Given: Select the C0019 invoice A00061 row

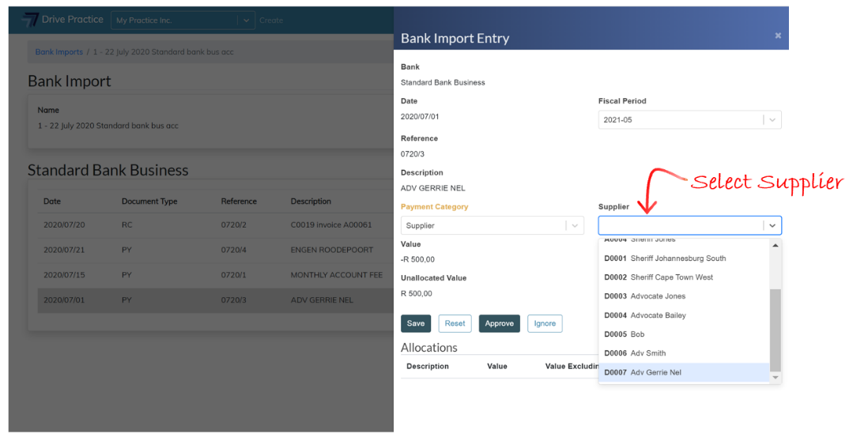Looking at the screenshot, I should pyautogui.click(x=215, y=225).
